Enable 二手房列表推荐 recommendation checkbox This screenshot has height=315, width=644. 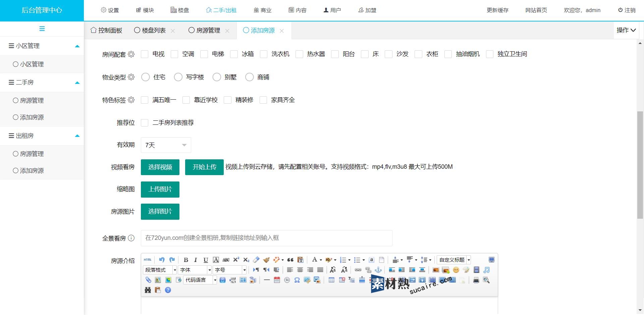pyautogui.click(x=145, y=123)
